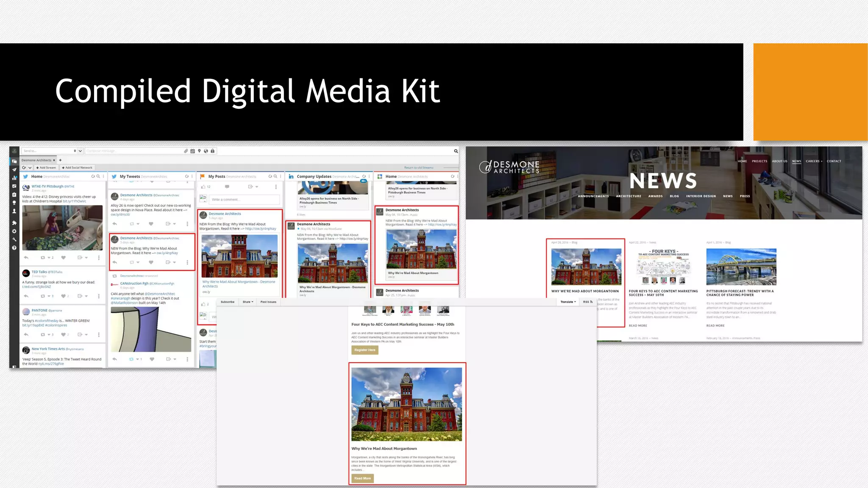Click the Register Here button
The height and width of the screenshot is (488, 868).
(x=365, y=350)
